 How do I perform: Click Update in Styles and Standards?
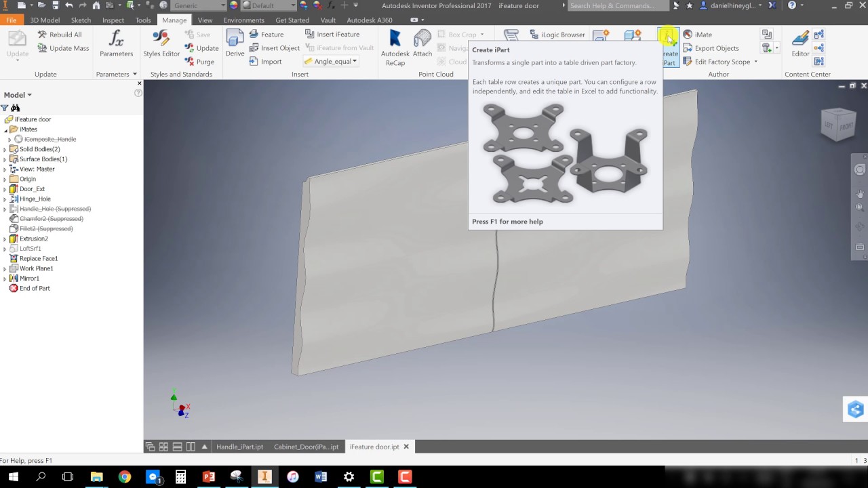point(201,48)
